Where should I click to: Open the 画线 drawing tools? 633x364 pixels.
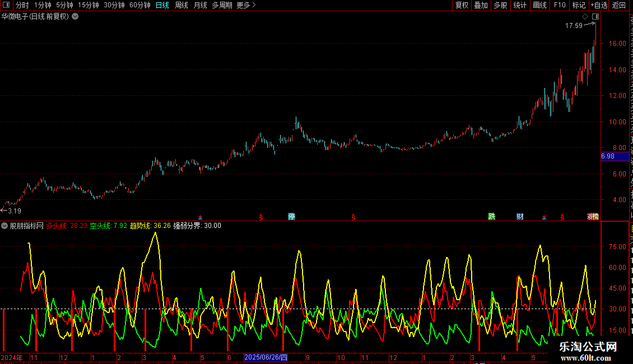[540, 5]
